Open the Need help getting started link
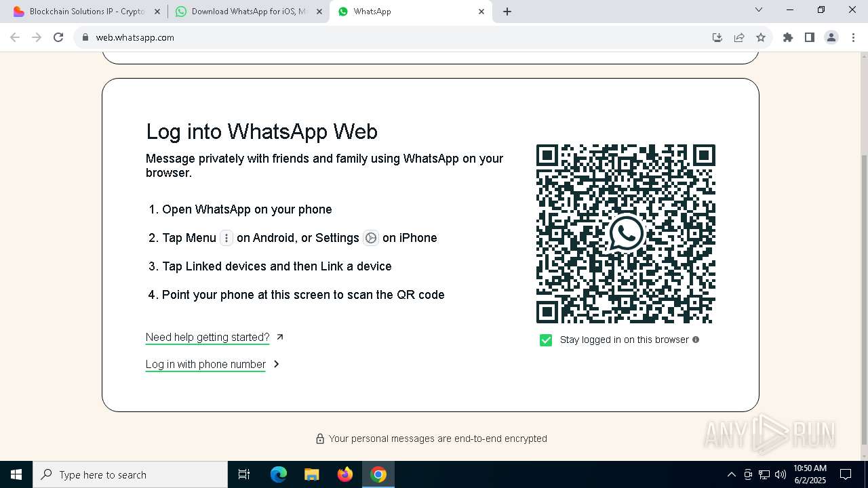This screenshot has height=488, width=868. (x=208, y=337)
